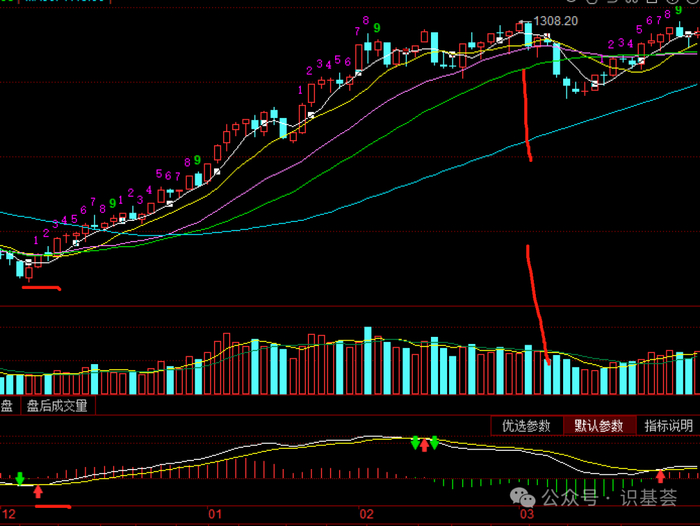Inspect the MACD green sell arrow in December

pos(20,478)
